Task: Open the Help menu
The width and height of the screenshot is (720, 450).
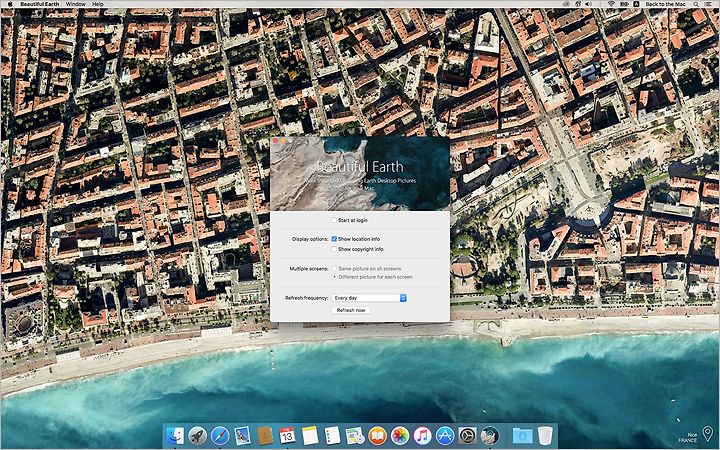Action: [97, 4]
